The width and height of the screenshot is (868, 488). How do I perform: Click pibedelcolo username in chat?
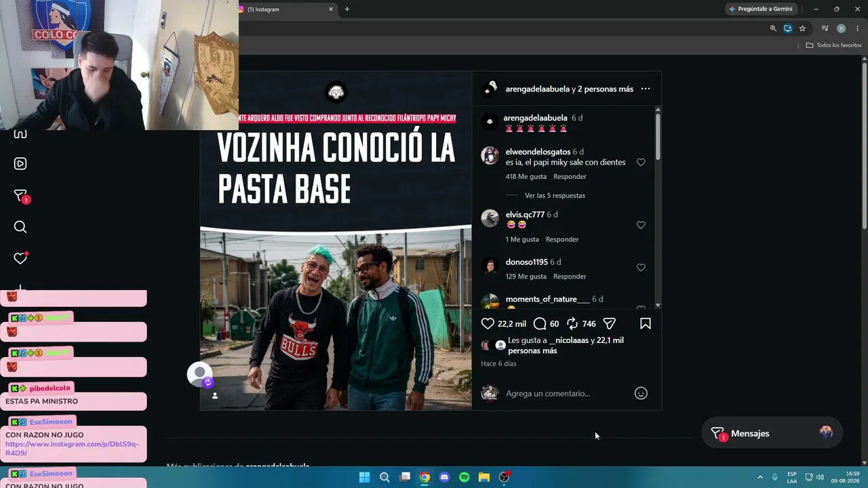(50, 388)
